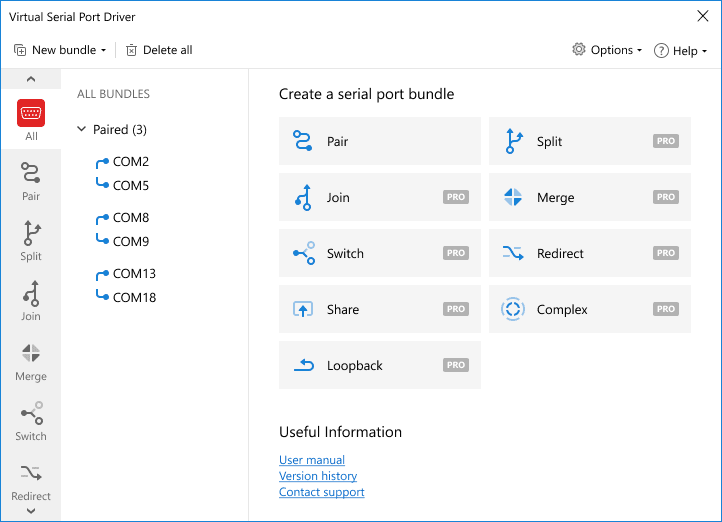Choose the Split icon in sidebar
Viewport: 722px width, 522px height.
point(31,233)
